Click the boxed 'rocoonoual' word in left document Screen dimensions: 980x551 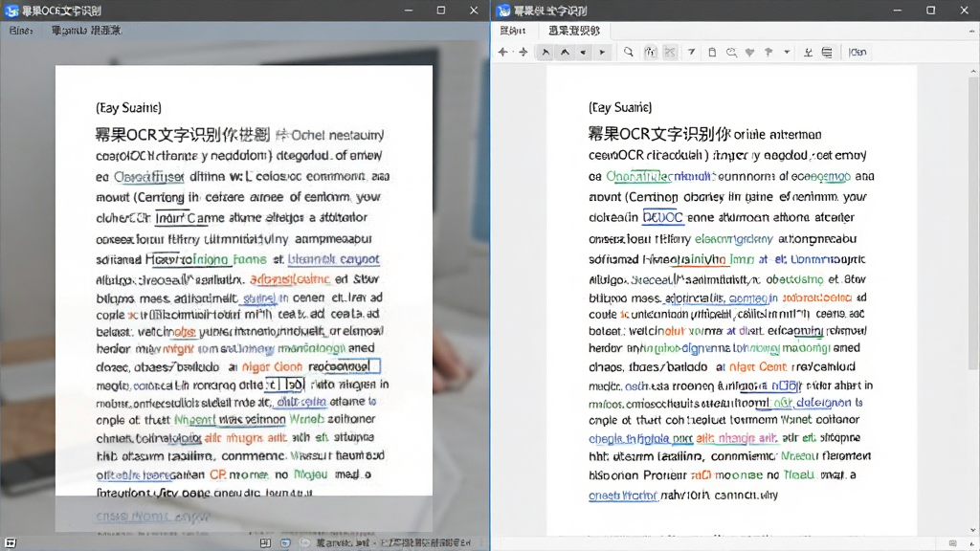344,366
